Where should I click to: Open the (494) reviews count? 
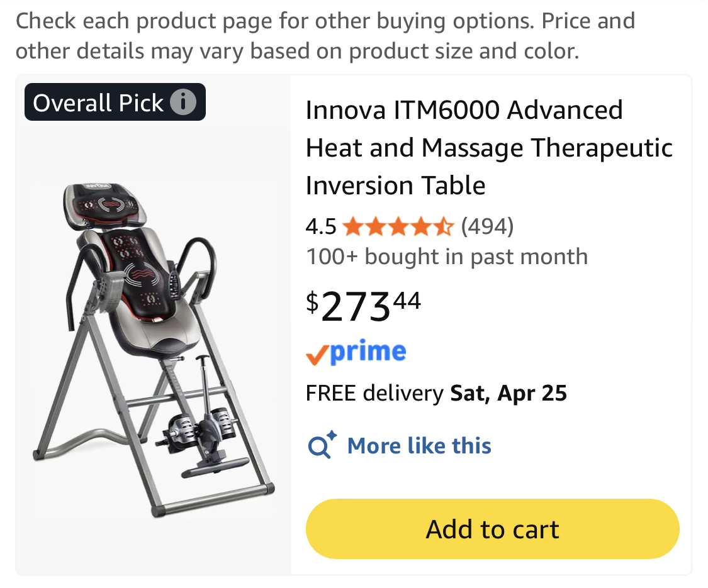(x=488, y=226)
